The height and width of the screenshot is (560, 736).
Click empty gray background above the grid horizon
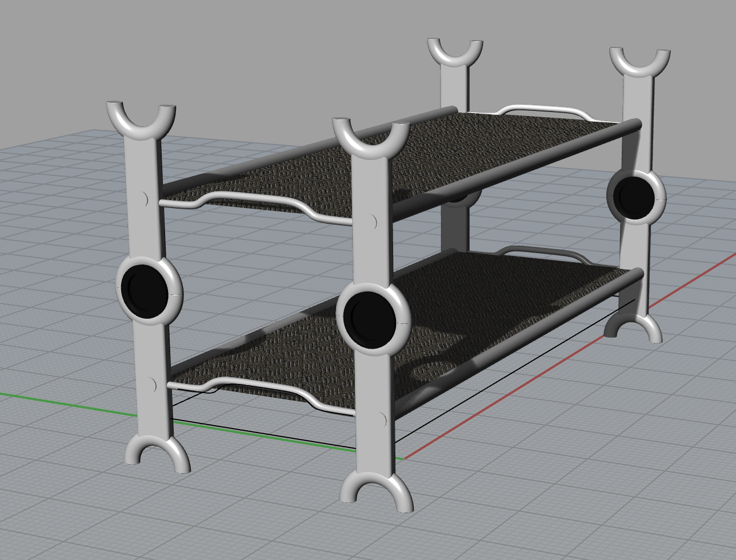[x=229, y=57]
